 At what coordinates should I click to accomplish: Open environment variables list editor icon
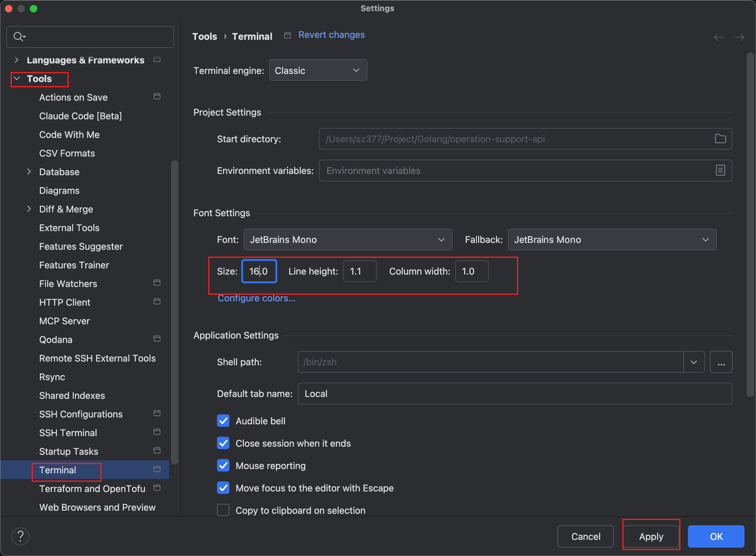[720, 170]
